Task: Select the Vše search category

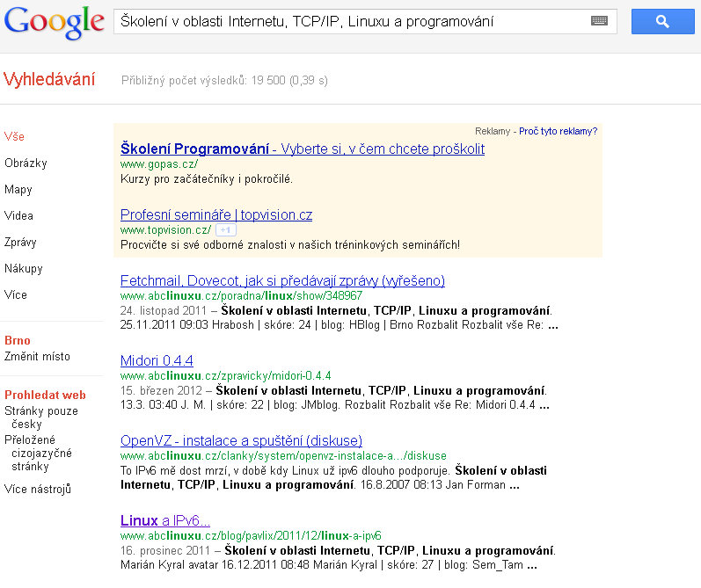Action: (14, 137)
